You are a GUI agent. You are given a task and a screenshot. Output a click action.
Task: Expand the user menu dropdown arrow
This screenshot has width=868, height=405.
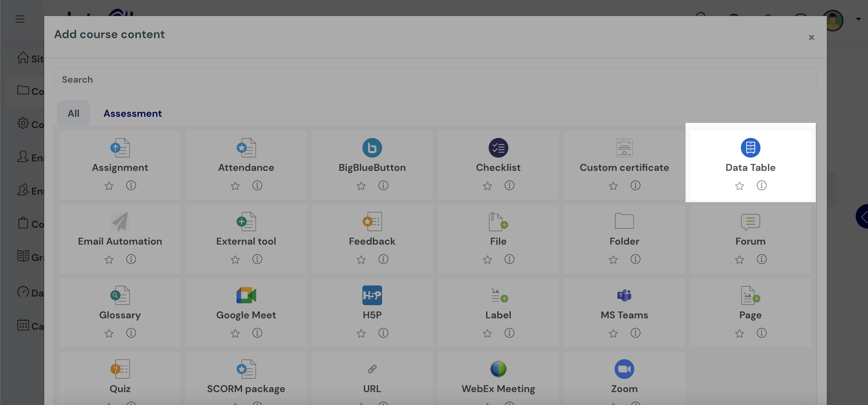[858, 19]
